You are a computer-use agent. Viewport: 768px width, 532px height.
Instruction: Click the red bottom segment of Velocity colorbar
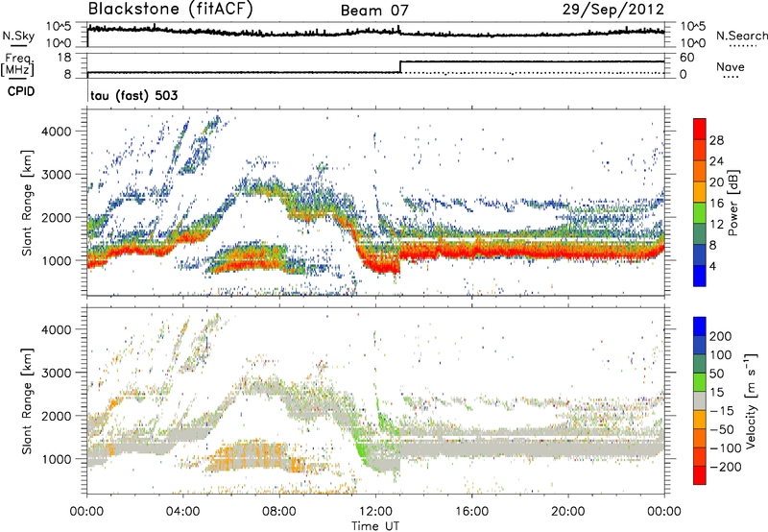coord(700,475)
